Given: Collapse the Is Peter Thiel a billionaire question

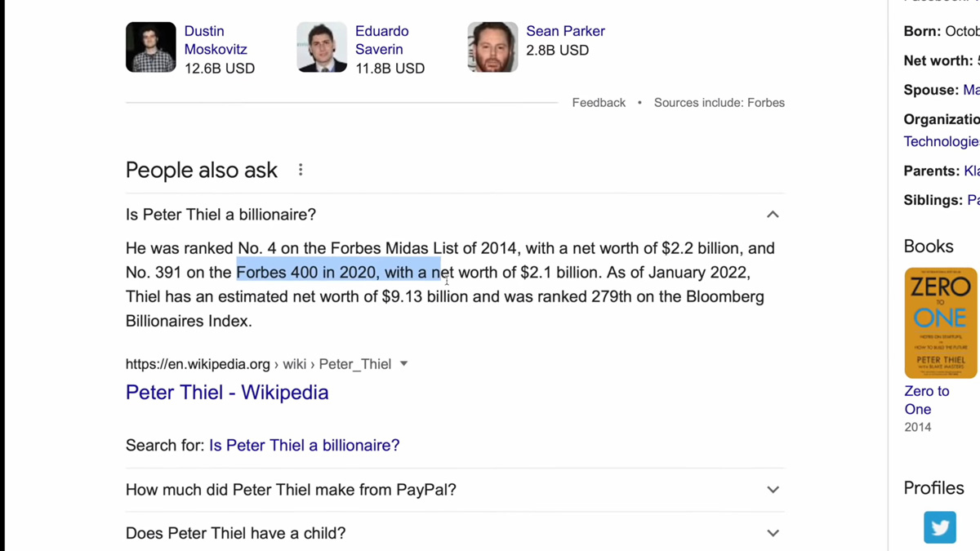Looking at the screenshot, I should 773,215.
